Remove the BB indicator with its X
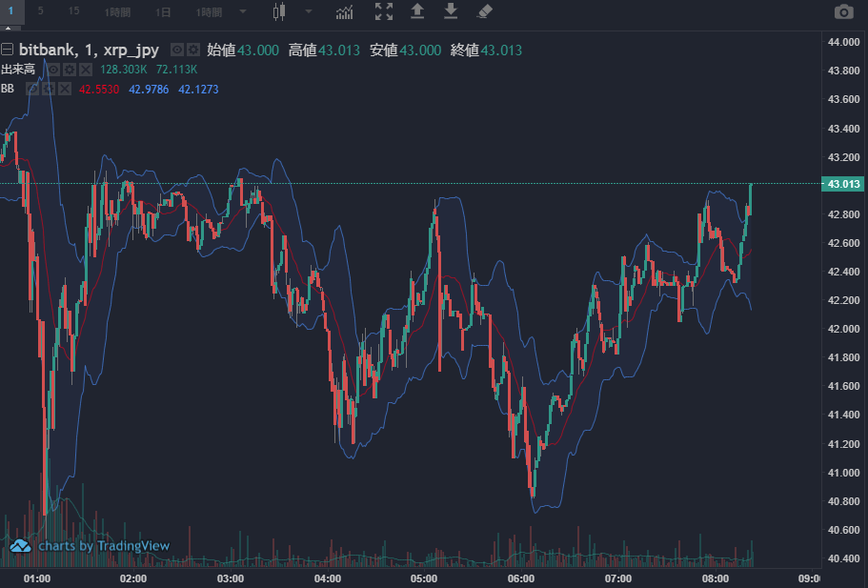The width and height of the screenshot is (868, 588). click(65, 89)
